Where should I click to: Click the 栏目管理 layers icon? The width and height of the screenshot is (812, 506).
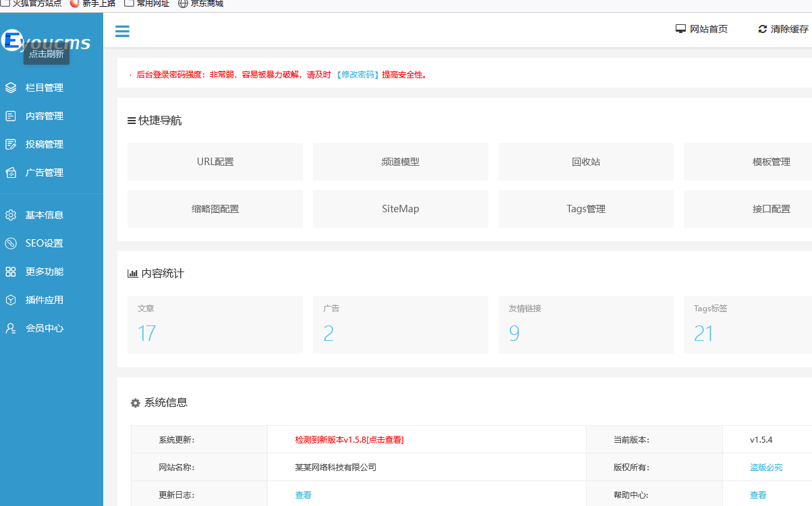pos(11,88)
